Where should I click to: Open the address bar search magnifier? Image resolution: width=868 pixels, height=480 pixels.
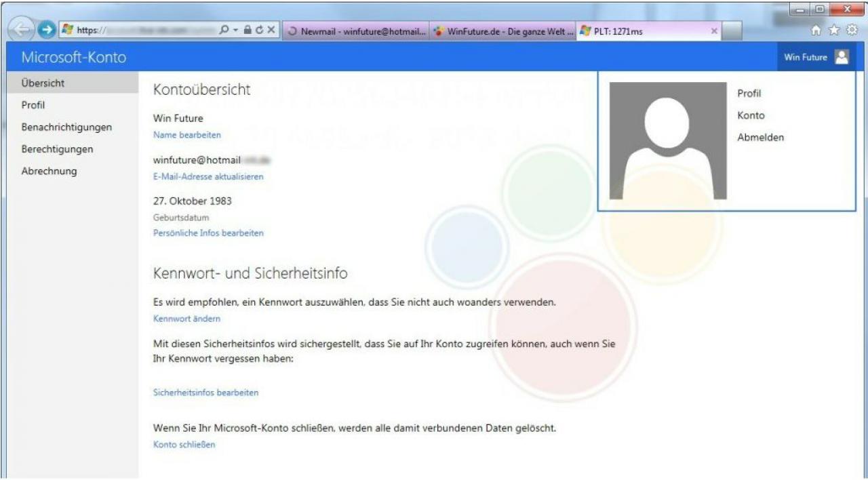224,31
